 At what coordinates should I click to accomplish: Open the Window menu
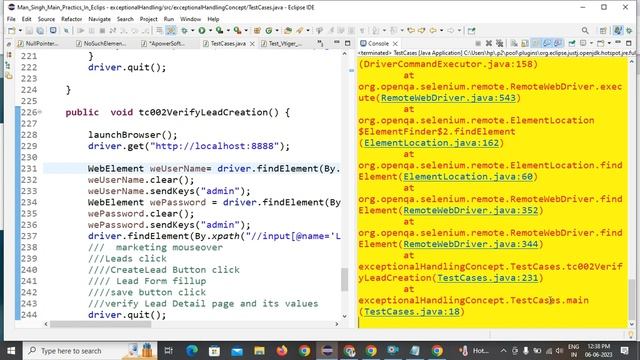pyautogui.click(x=190, y=19)
